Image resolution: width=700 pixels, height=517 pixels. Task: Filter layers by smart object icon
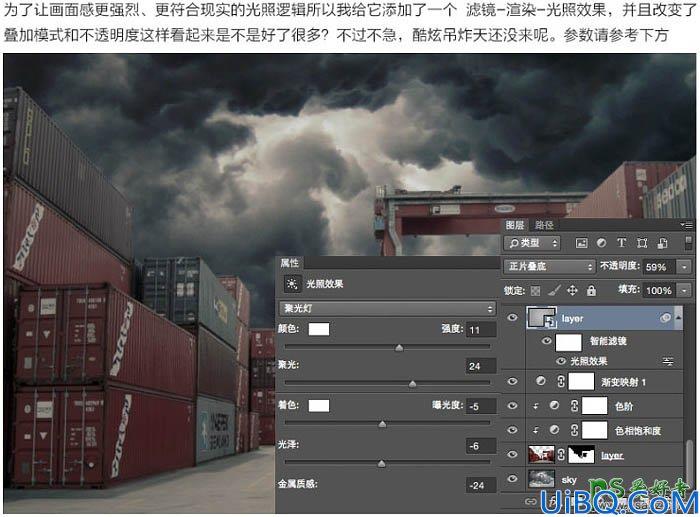[662, 243]
